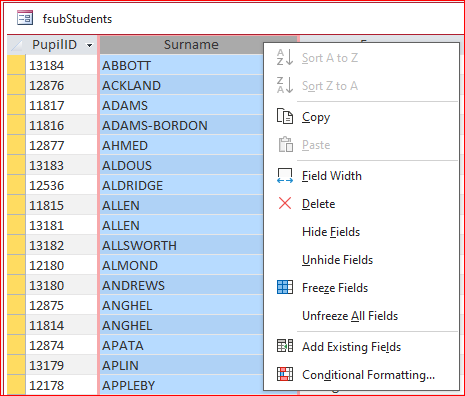Click PupilID cell 12876
Screen dimensions: 465x396
61,85
